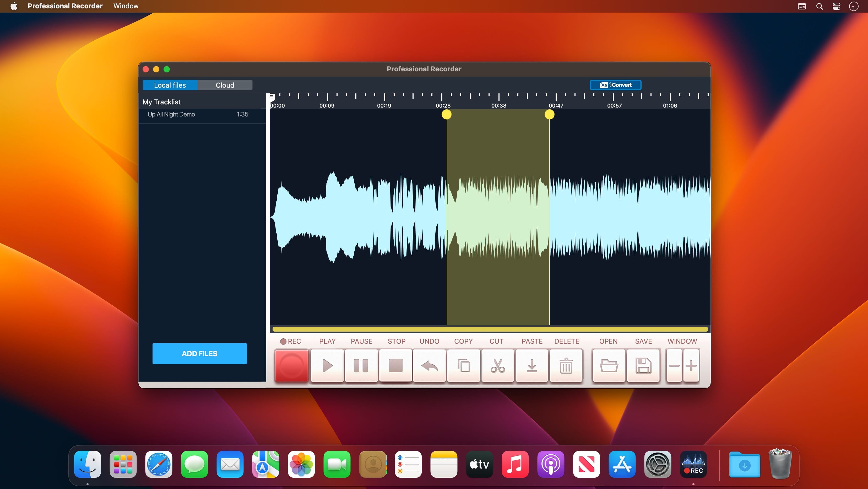The width and height of the screenshot is (868, 489).
Task: Select the Local files tab
Action: tap(170, 85)
